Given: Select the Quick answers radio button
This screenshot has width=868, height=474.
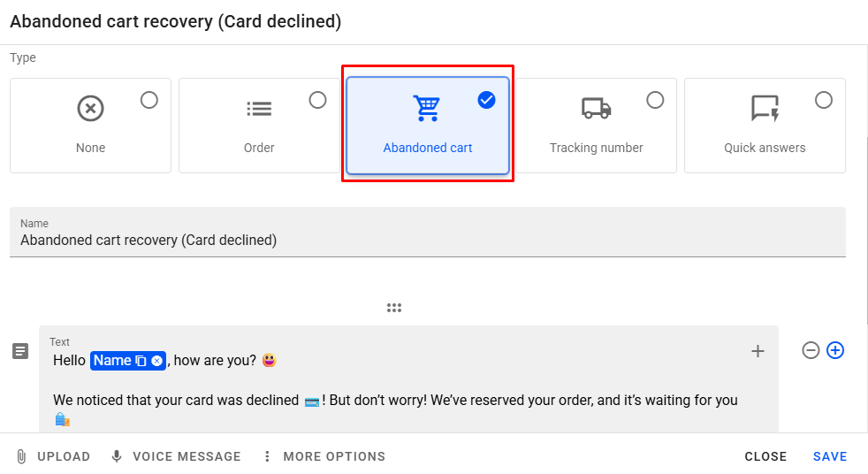Looking at the screenshot, I should coord(824,100).
